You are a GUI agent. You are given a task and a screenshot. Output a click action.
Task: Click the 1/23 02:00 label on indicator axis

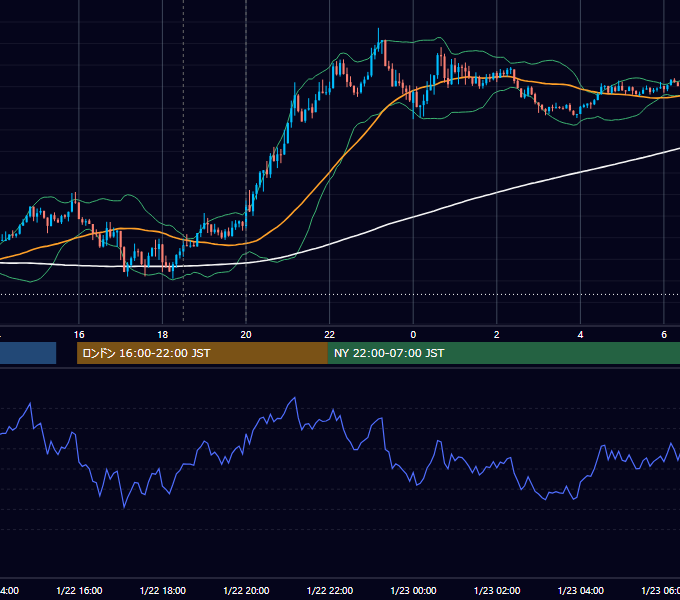click(x=497, y=590)
